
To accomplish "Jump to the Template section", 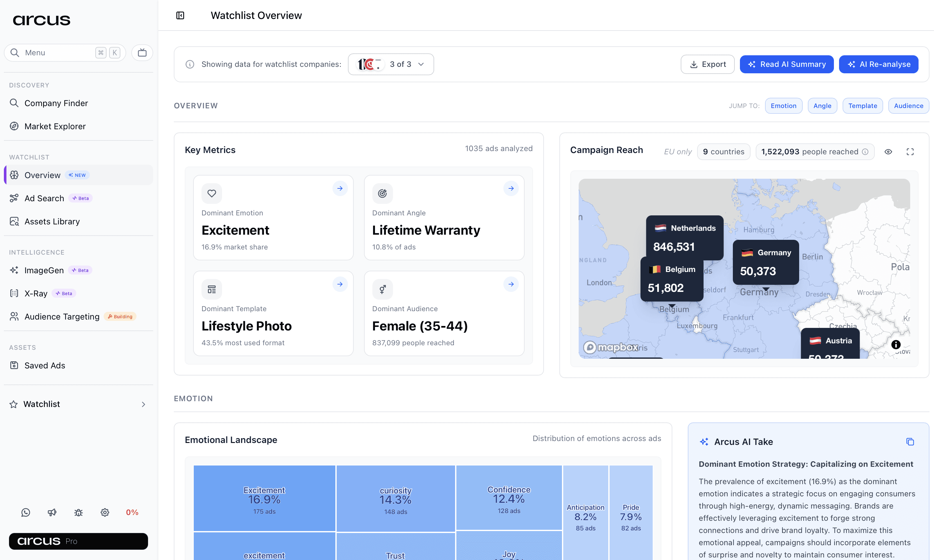I will (x=863, y=106).
